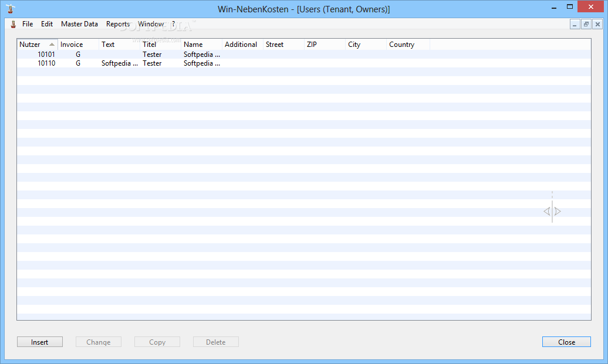Open the Reports menu
This screenshot has width=608, height=364.
pos(118,24)
